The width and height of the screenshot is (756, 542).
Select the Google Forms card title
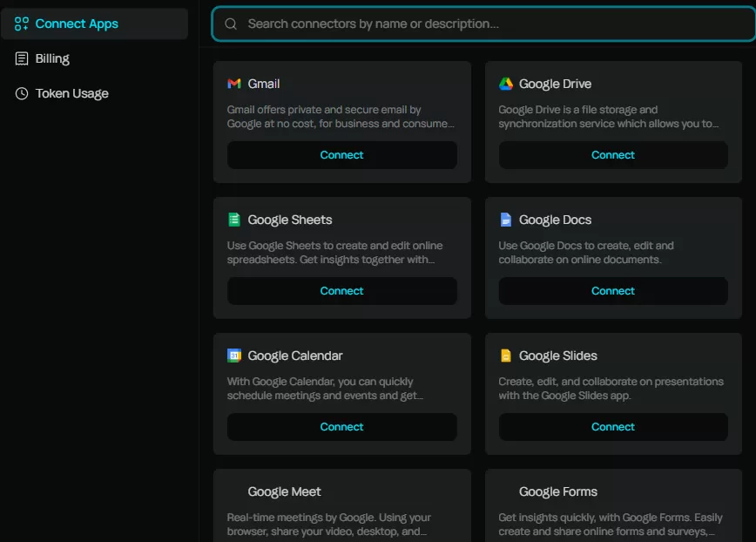click(x=557, y=491)
